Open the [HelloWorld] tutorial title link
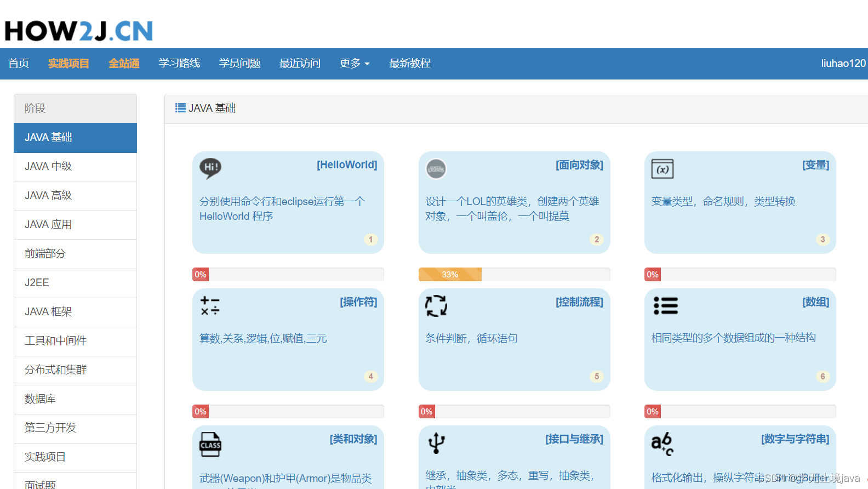This screenshot has height=489, width=868. (347, 165)
